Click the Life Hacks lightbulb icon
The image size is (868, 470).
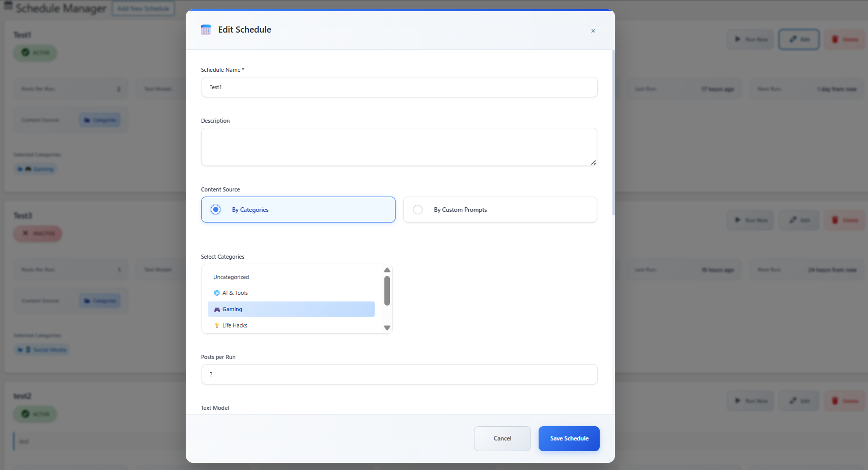pyautogui.click(x=217, y=326)
